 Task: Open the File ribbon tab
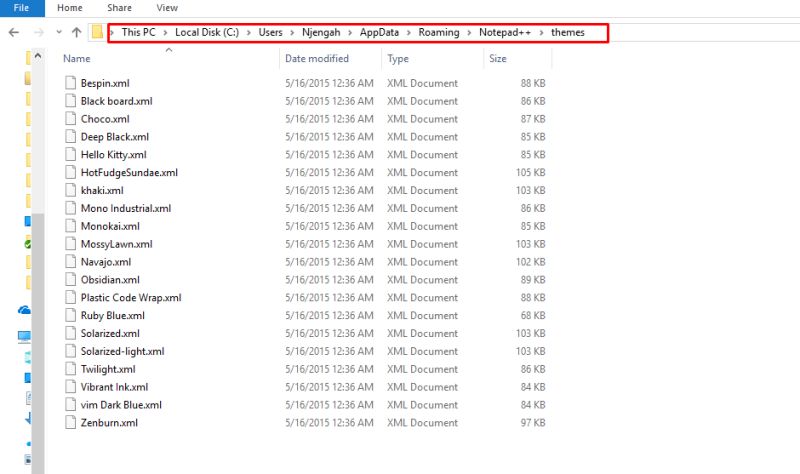(21, 8)
